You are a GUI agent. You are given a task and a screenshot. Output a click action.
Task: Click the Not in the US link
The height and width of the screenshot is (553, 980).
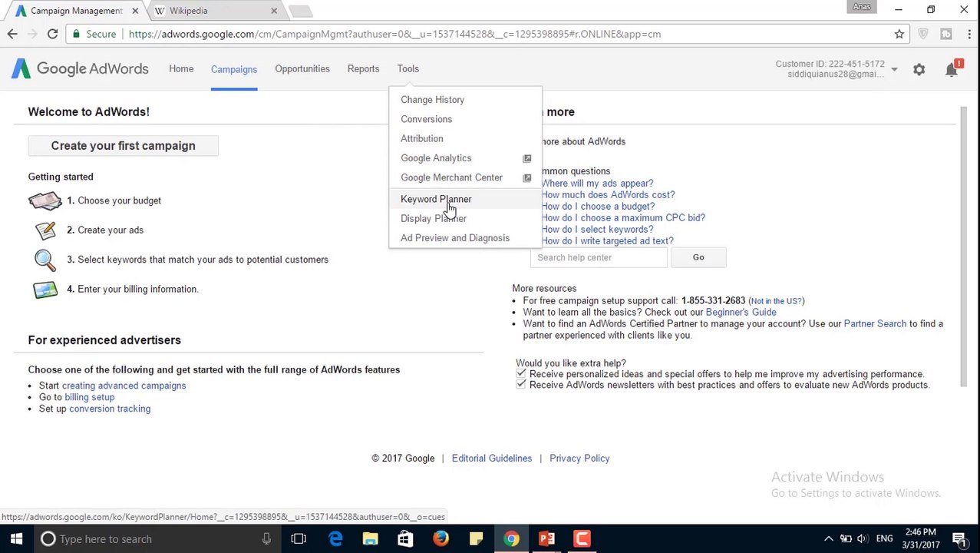pyautogui.click(x=777, y=301)
